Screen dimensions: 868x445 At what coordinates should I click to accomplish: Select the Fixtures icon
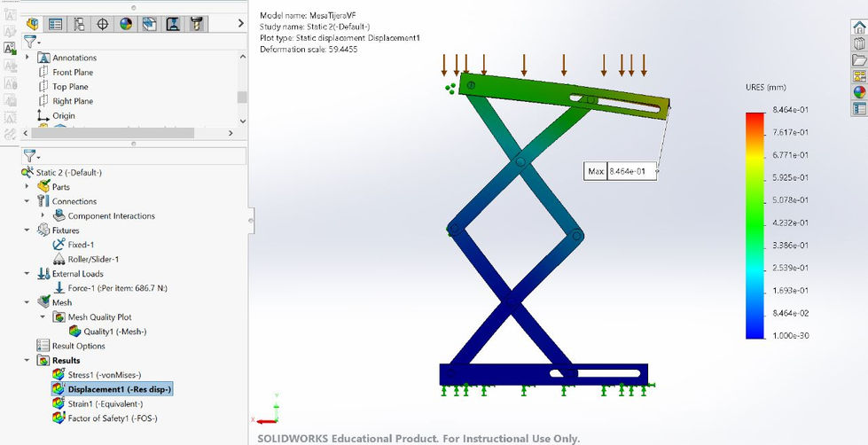pos(43,230)
